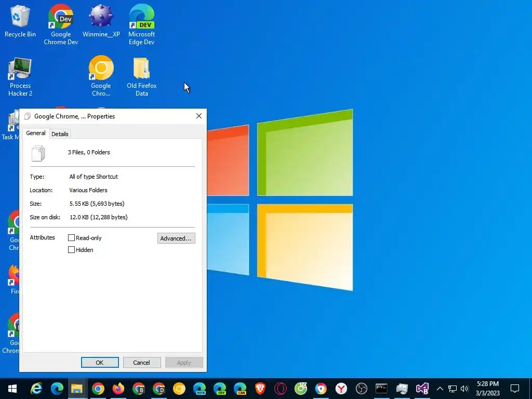Switch to the Details tab
Screen dimensions: 532x399
(60, 134)
